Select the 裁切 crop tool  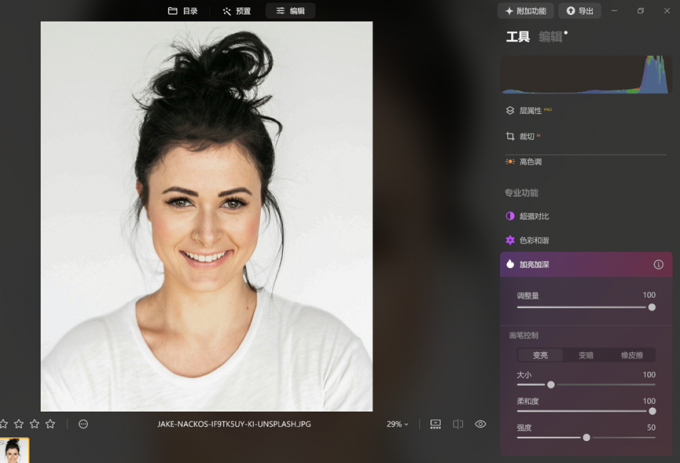click(524, 136)
